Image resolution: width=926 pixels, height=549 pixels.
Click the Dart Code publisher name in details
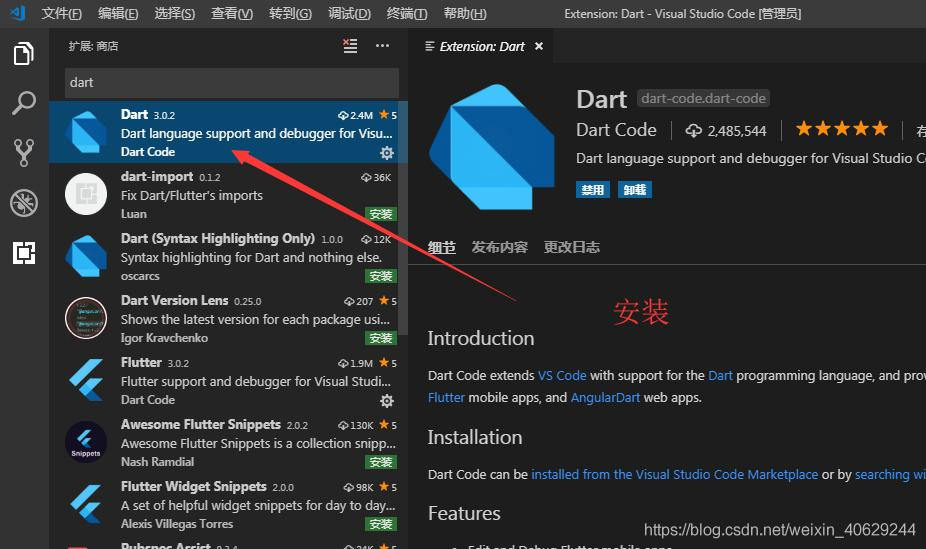click(x=616, y=130)
